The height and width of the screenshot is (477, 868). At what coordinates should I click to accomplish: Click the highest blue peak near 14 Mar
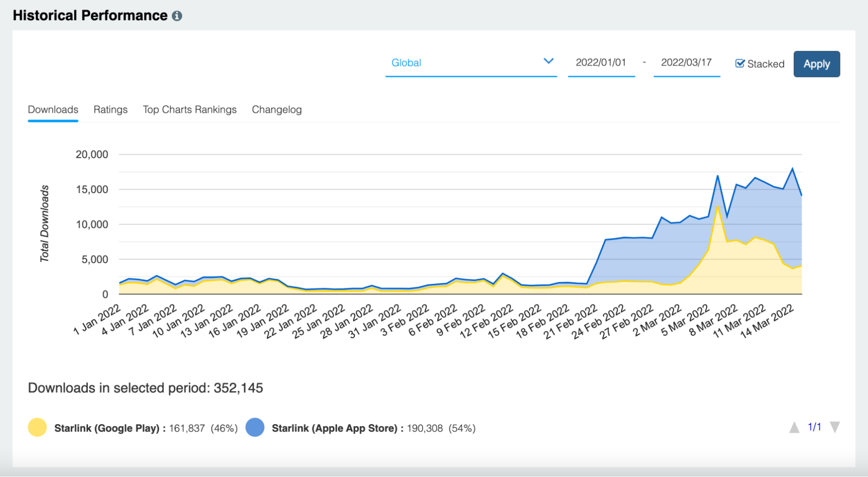tap(792, 169)
